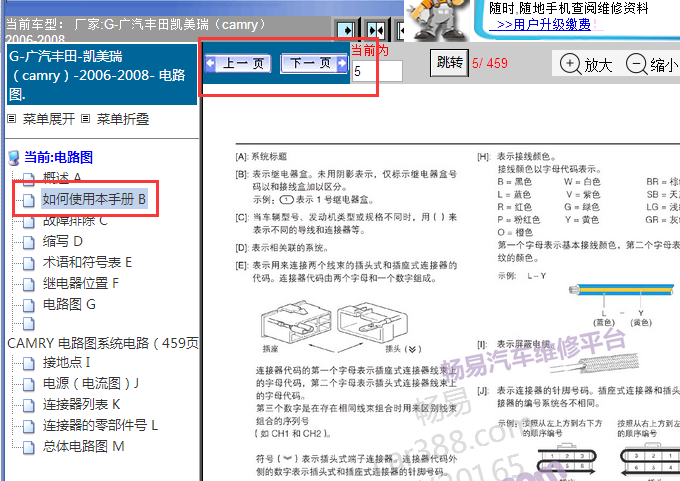Click the page icon beside 概述 A
Viewport: 680px width, 481px height.
[29, 179]
